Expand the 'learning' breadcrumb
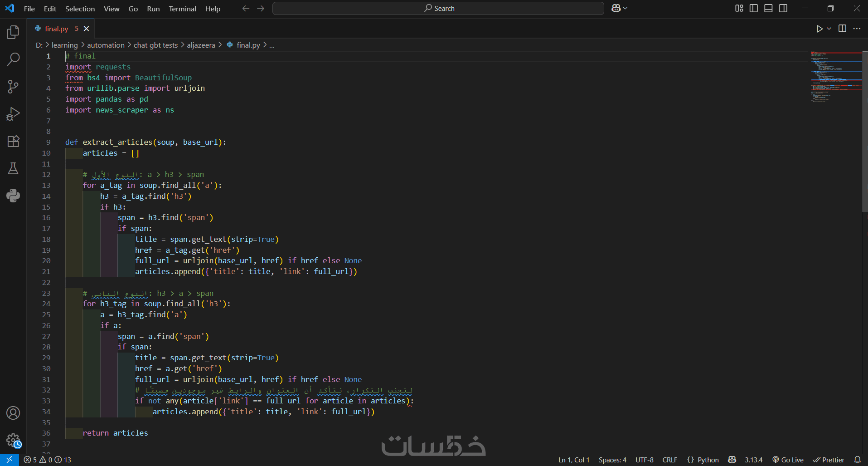Screen dimensions: 868x466 (x=64, y=45)
